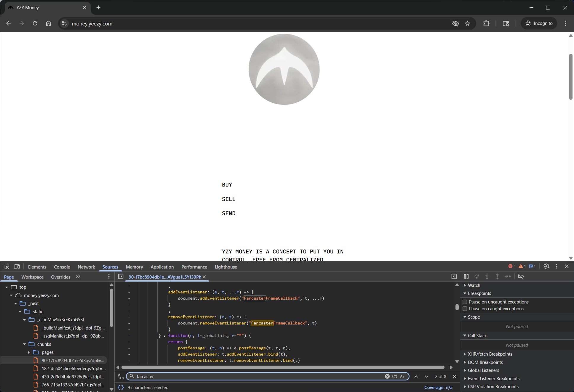This screenshot has height=392, width=574.
Task: Jump to the next search match
Action: pos(426,376)
